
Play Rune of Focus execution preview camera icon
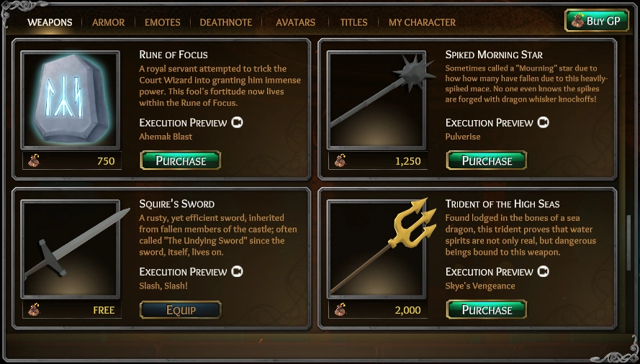click(x=237, y=122)
